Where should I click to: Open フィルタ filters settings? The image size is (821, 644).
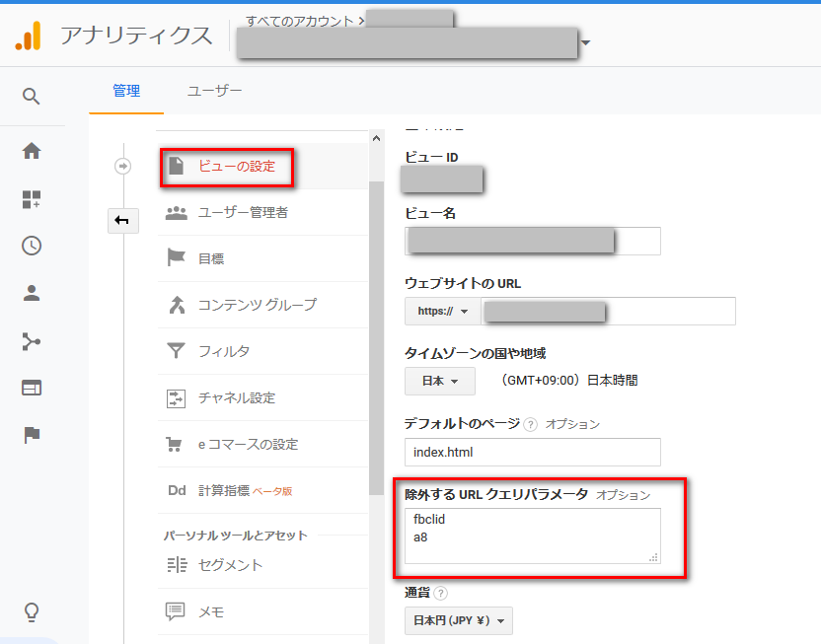point(262,351)
